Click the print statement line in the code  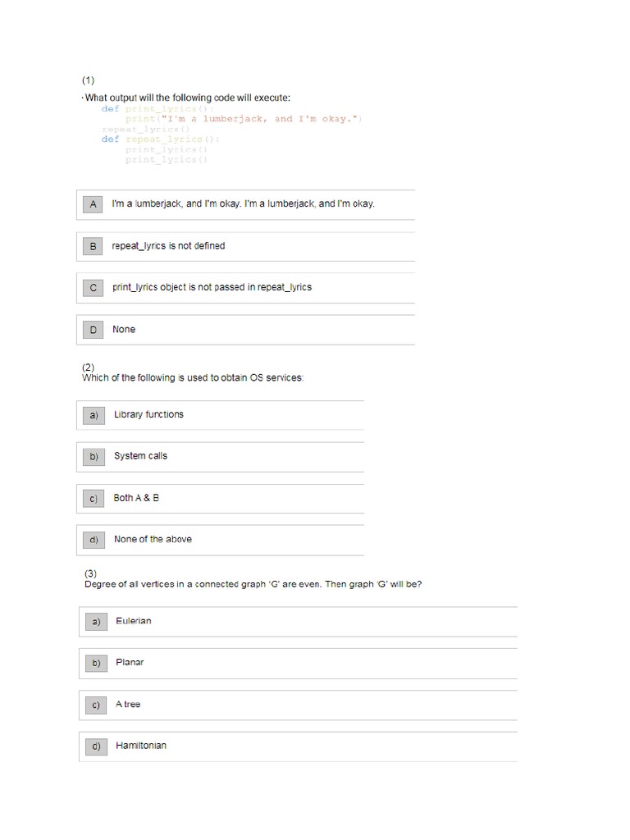[x=244, y=119]
